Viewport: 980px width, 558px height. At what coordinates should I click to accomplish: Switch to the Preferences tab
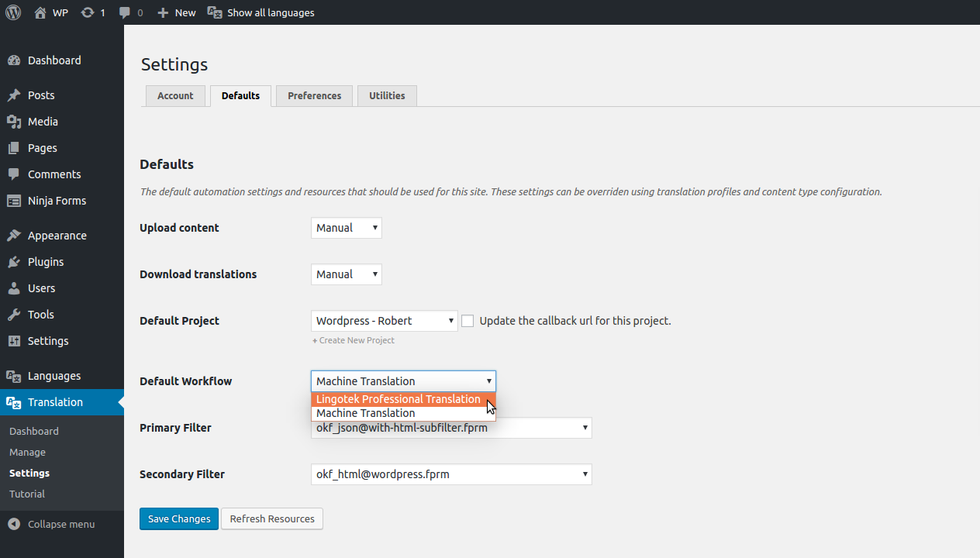(314, 96)
